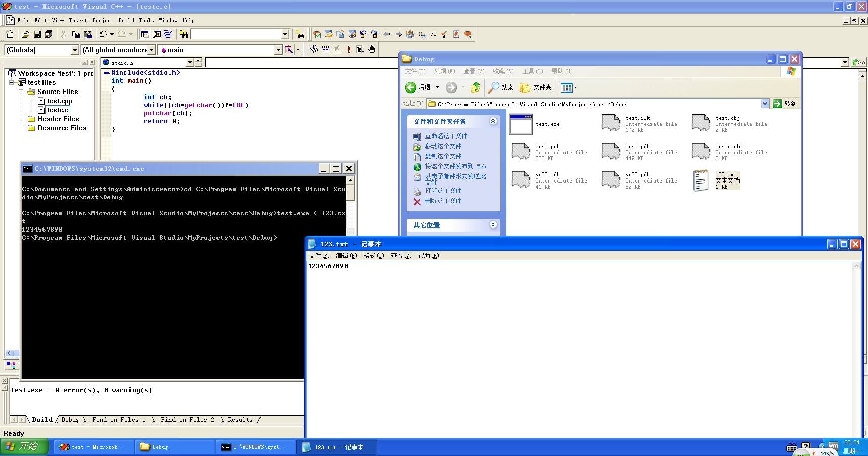The width and height of the screenshot is (868, 456).
Task: Switch to Find in Files 1 output tab
Action: click(x=118, y=420)
